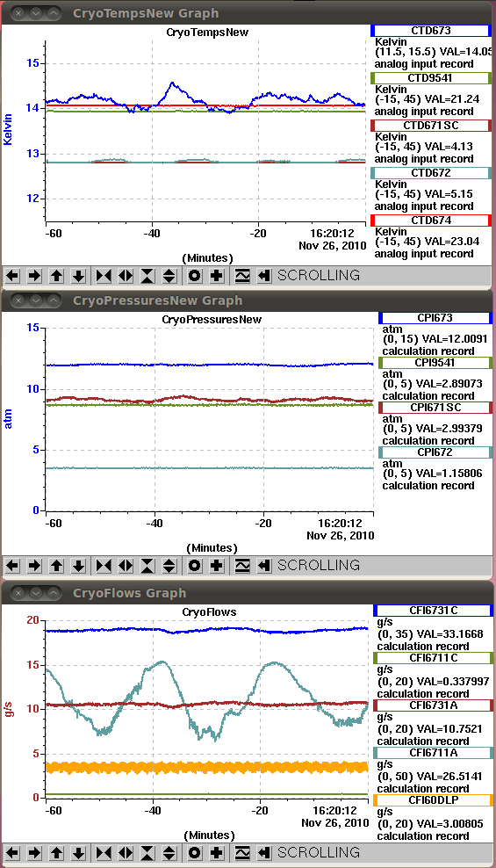Click the graph-curve icon in CryoPressuresNew toolbar
Viewport: 496px width, 868px height.
point(242,565)
